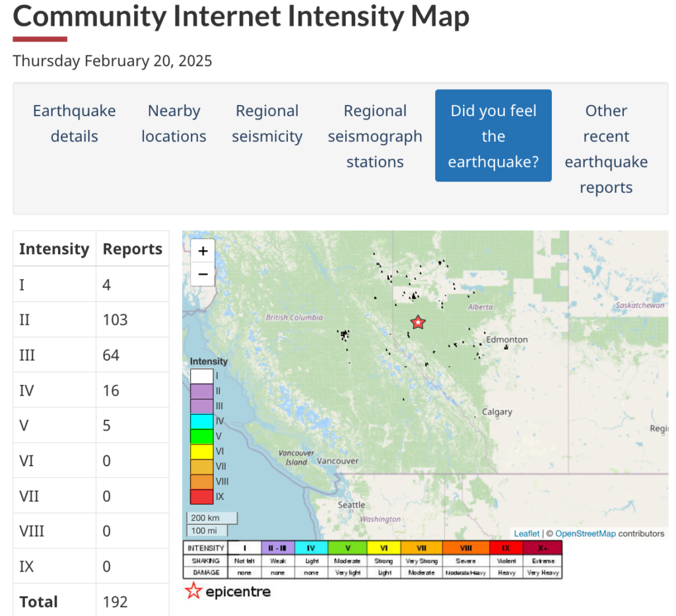This screenshot has width=676, height=616.
Task: Click the Vancouver label on the map
Action: [337, 461]
